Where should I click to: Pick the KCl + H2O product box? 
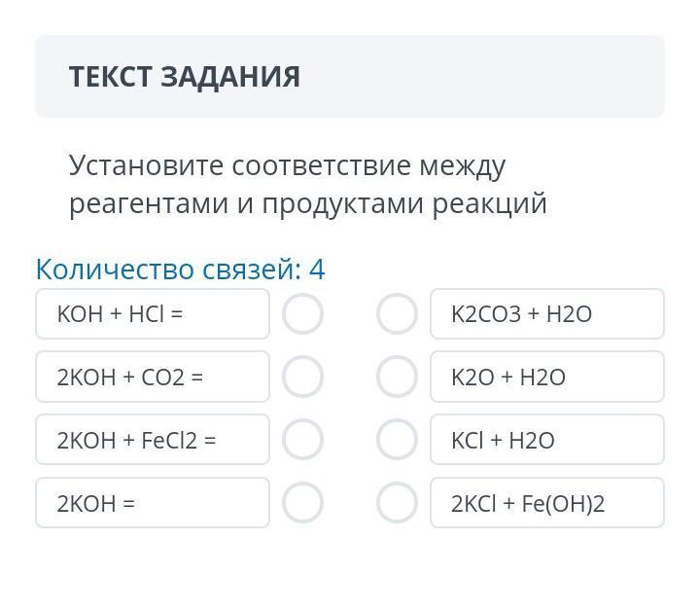546,440
